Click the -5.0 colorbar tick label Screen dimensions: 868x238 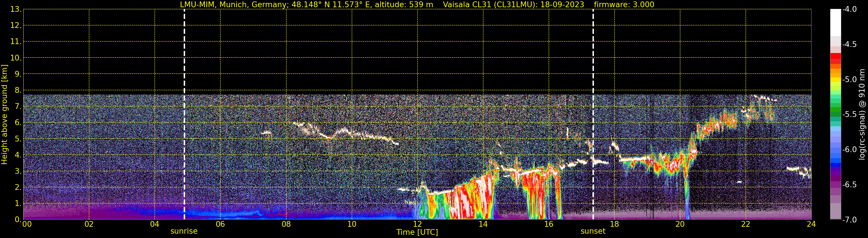849,80
